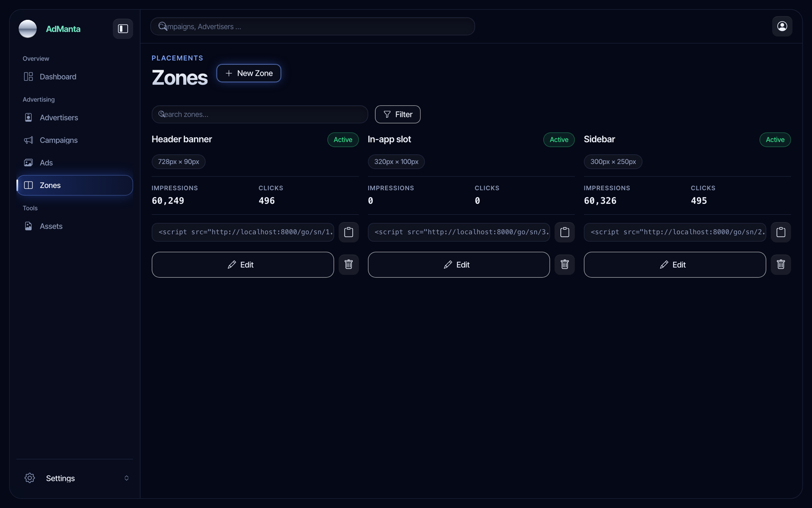The height and width of the screenshot is (508, 812).
Task: Focus the global Campaigns, Advertisers search bar
Action: point(313,26)
